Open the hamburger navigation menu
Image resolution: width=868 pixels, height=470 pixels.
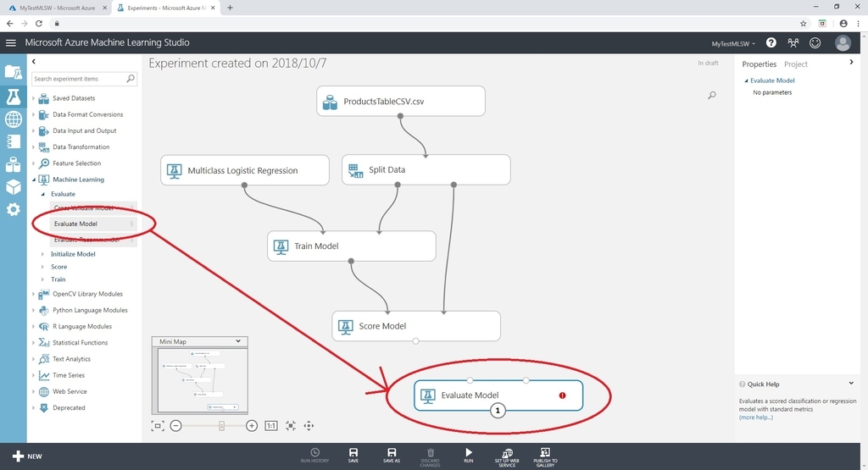[x=10, y=42]
